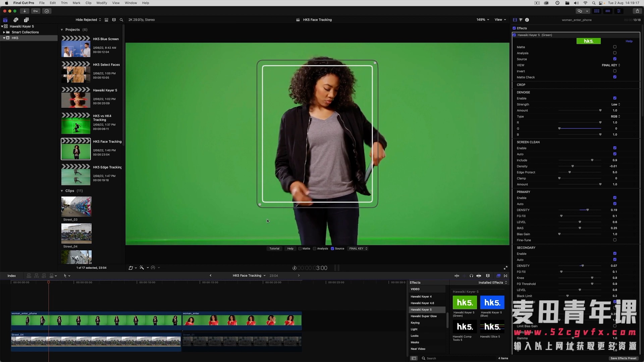
Task: Toggle snapping icon in timeline toolbar
Action: coord(479,276)
